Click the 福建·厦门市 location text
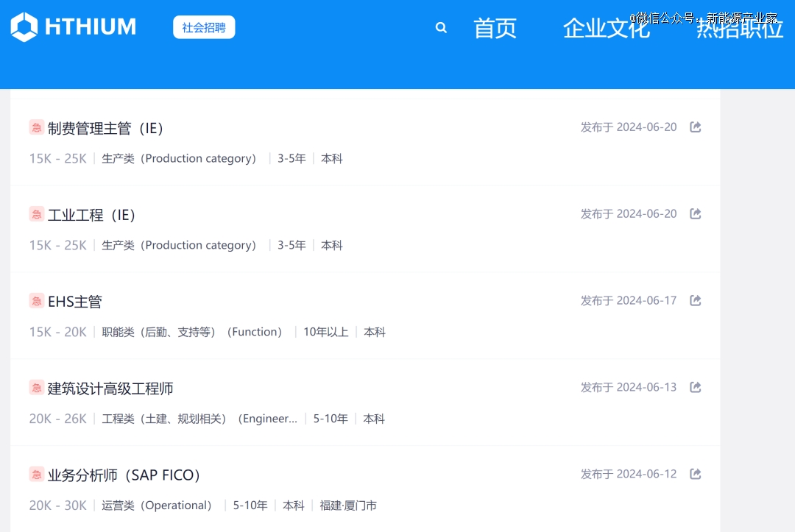The width and height of the screenshot is (795, 532). tap(348, 506)
